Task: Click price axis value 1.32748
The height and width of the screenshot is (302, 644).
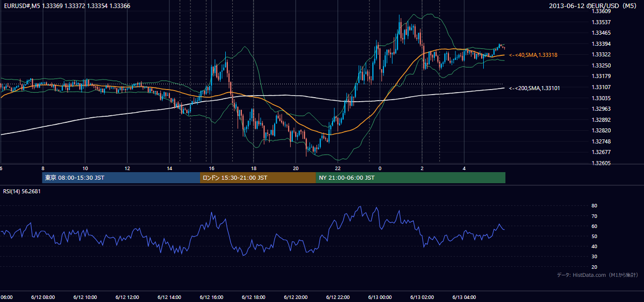Action: [601, 141]
